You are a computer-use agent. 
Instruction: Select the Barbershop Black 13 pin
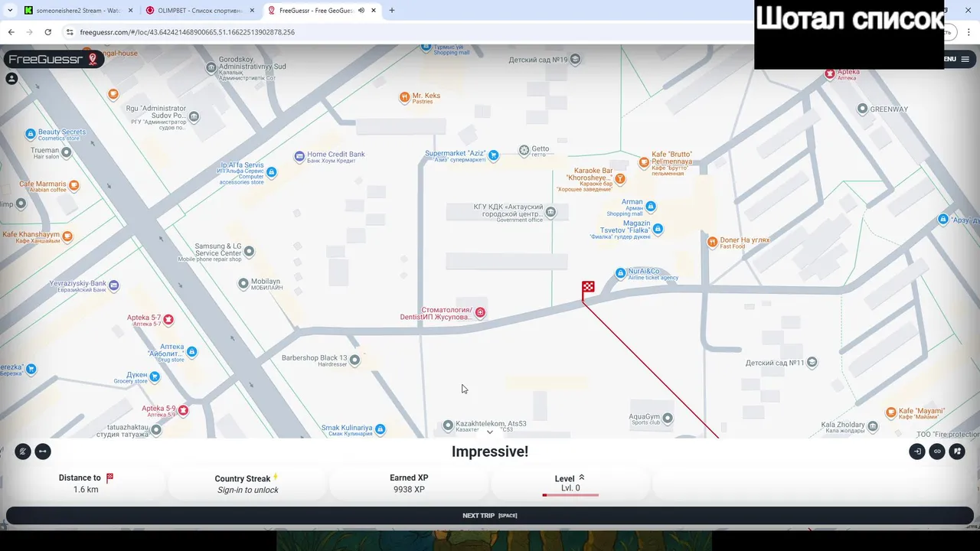click(x=354, y=360)
